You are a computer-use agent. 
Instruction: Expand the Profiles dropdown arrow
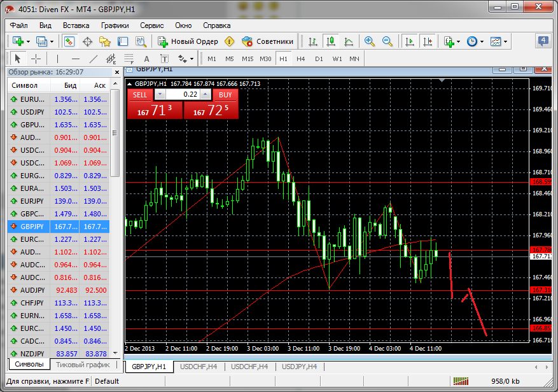click(52, 41)
